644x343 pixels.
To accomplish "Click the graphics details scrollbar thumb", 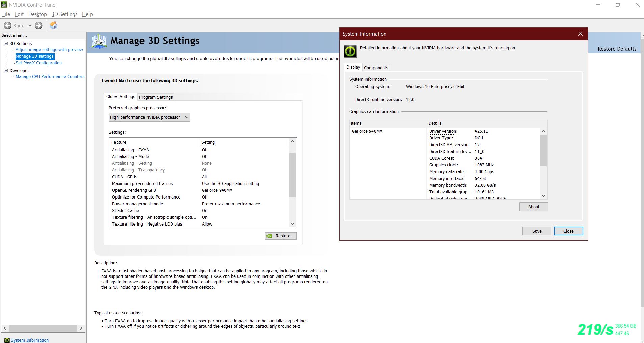I will (543, 151).
